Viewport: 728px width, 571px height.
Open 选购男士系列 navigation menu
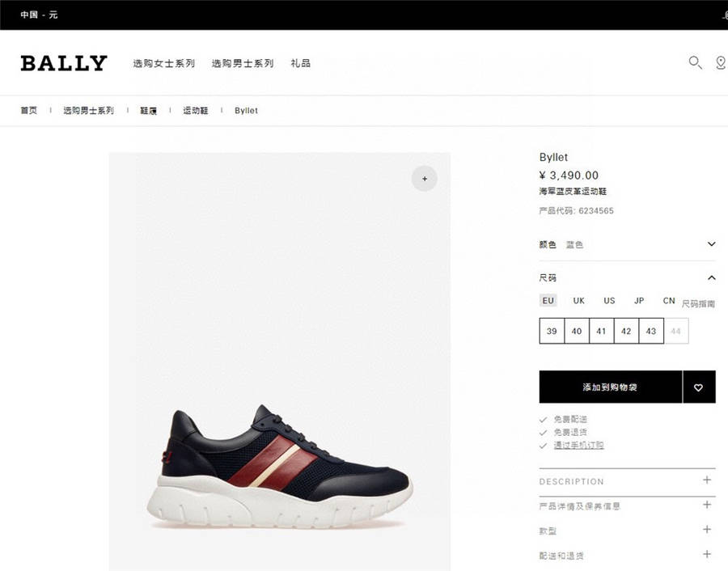243,63
